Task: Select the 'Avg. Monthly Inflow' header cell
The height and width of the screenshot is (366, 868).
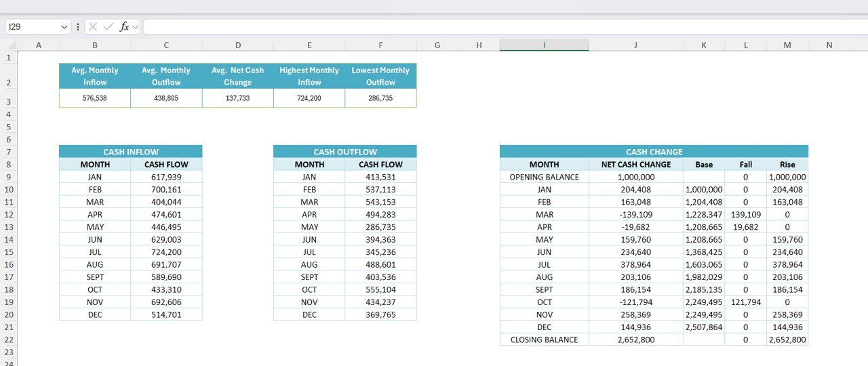Action: pyautogui.click(x=95, y=76)
